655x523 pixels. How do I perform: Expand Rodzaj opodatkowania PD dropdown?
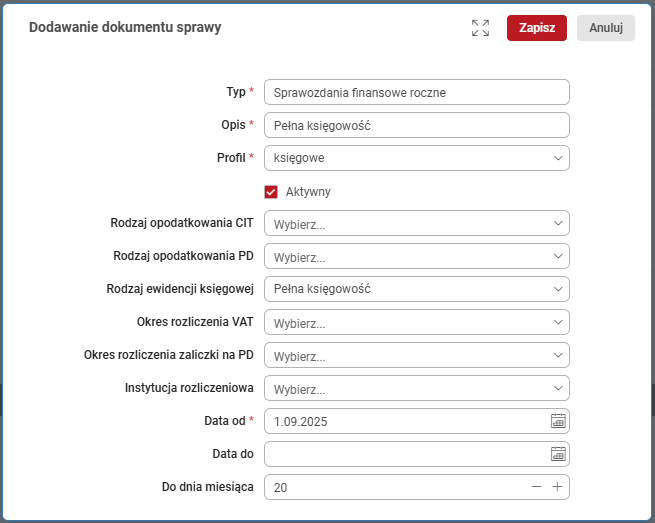tap(416, 257)
